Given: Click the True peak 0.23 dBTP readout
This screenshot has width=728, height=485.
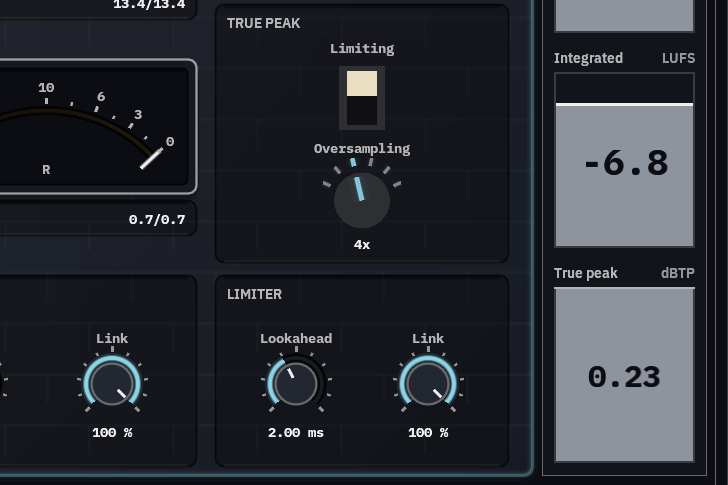Looking at the screenshot, I should pyautogui.click(x=624, y=375).
